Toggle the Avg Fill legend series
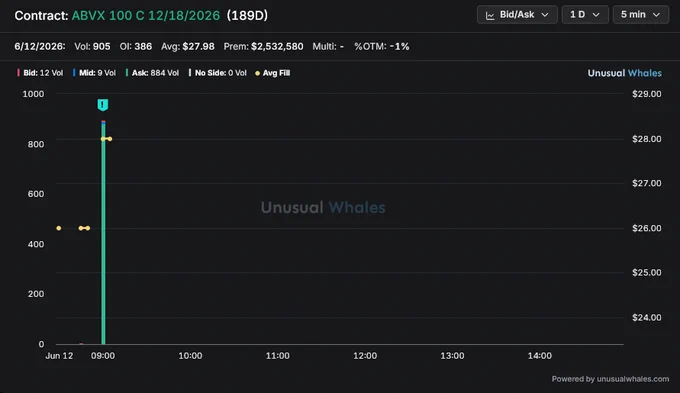Screen dimensions: 680x393 point(272,73)
